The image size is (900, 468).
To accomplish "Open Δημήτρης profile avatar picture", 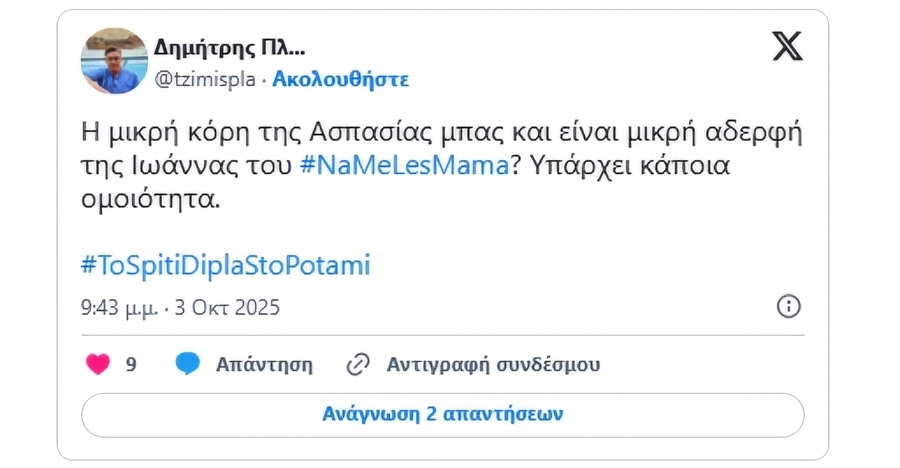I will (x=114, y=61).
